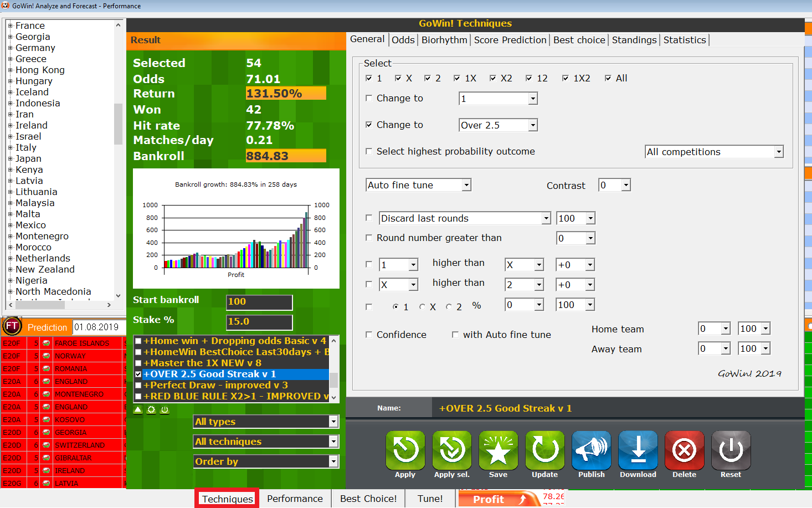Click football icon in GIBRALTAR row
Screen dimensions: 812x508
point(47,458)
